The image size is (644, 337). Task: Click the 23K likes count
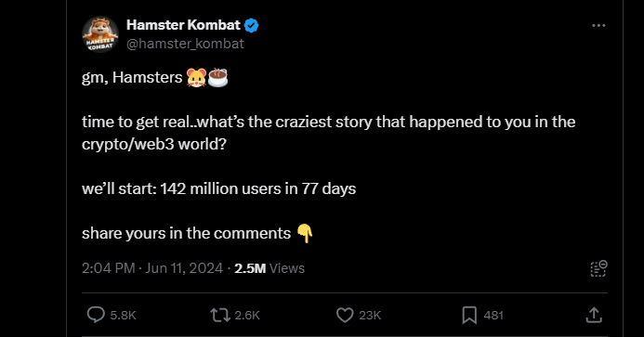tap(370, 316)
